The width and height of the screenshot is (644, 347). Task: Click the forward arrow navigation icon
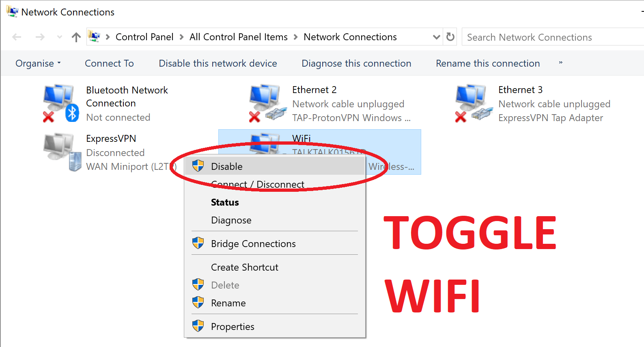click(40, 37)
